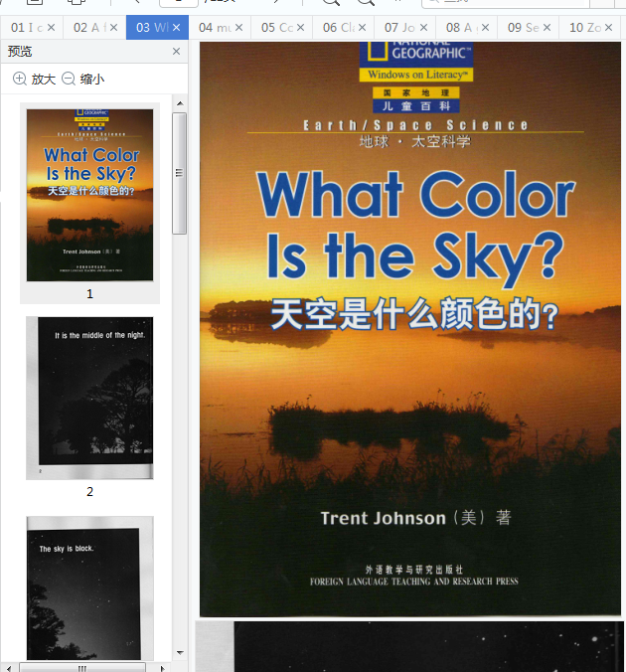Click the preview panel scroll-up arrow
This screenshot has width=626, height=672.
[180, 103]
